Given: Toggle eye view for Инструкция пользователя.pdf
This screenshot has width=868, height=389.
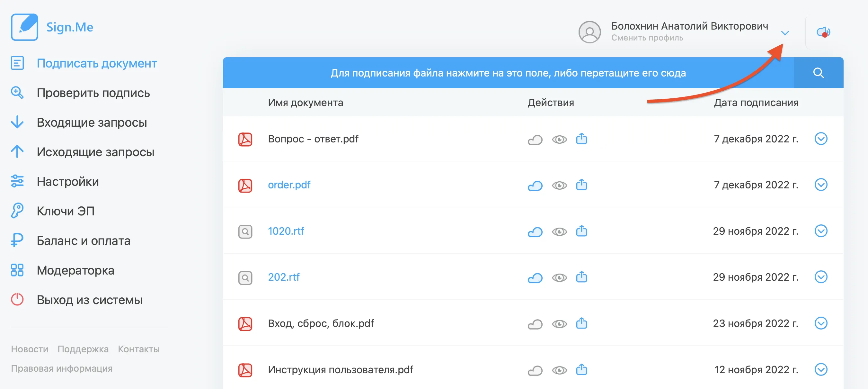Looking at the screenshot, I should (x=559, y=370).
